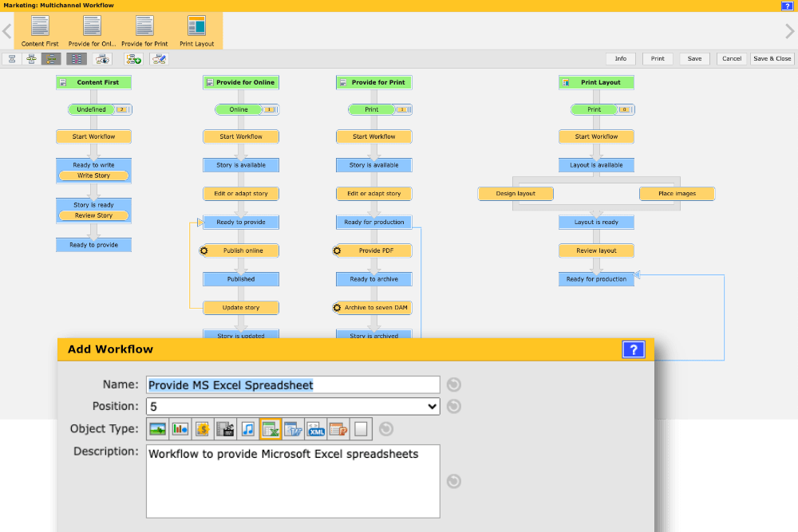Viewport: 798px width, 532px height.
Task: Toggle the detailed list view icon
Action: point(77,58)
